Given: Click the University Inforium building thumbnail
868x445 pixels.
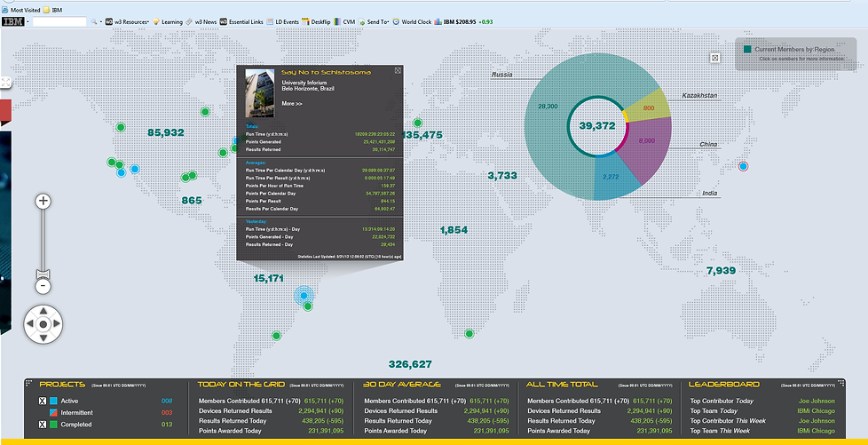Looking at the screenshot, I should (260, 93).
